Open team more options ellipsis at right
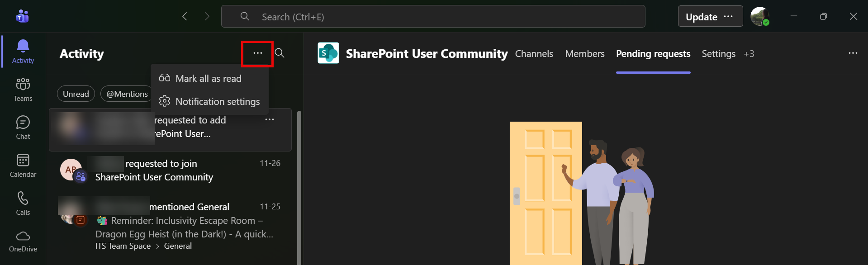Screen dimensions: 868x265 click(x=853, y=53)
